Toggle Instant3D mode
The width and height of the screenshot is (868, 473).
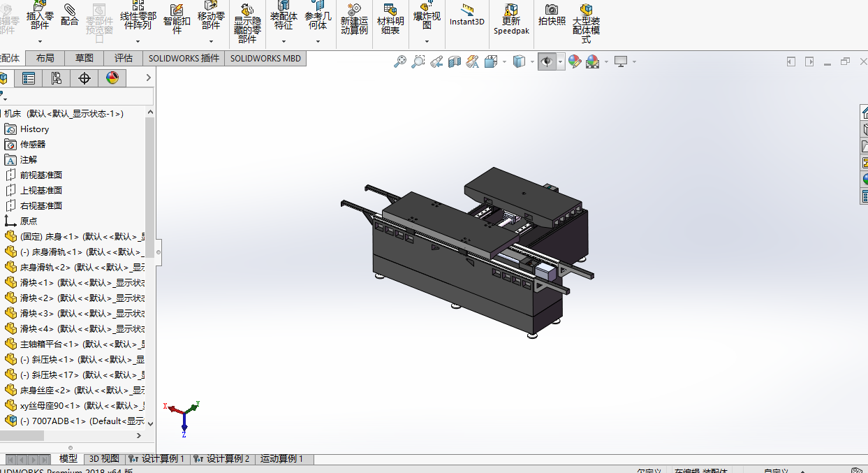(x=466, y=14)
